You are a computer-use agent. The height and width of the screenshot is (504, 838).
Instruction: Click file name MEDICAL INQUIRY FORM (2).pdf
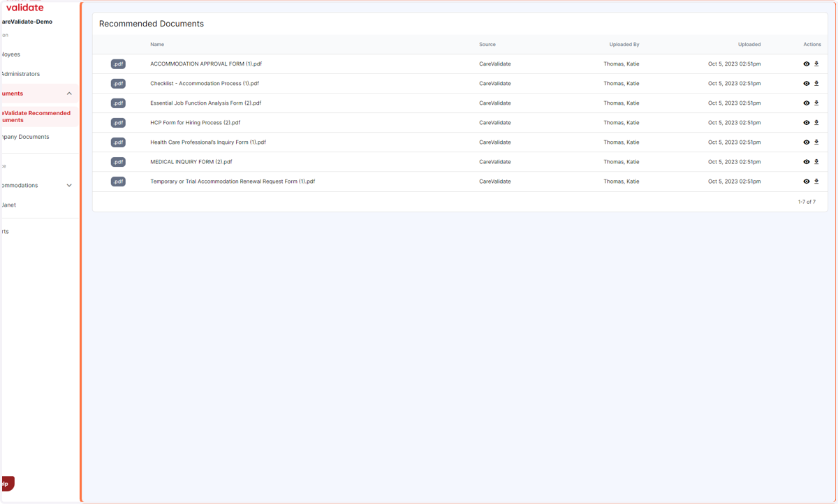(x=191, y=162)
